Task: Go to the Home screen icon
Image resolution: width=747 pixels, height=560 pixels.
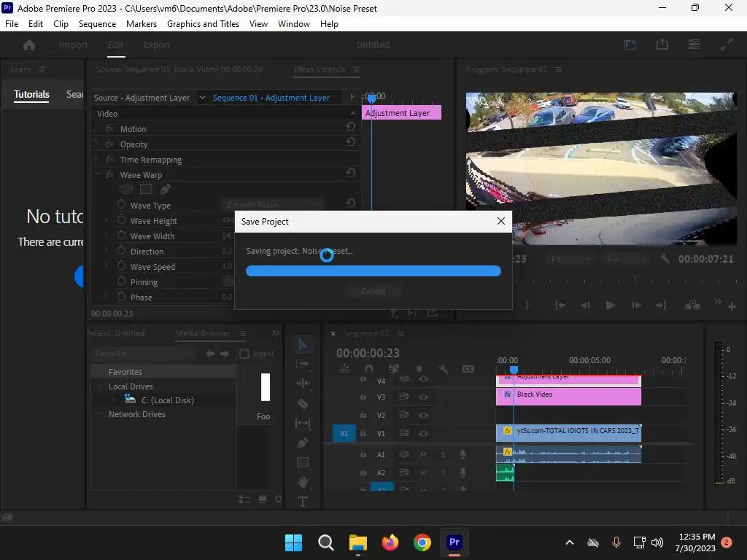Action: point(29,44)
